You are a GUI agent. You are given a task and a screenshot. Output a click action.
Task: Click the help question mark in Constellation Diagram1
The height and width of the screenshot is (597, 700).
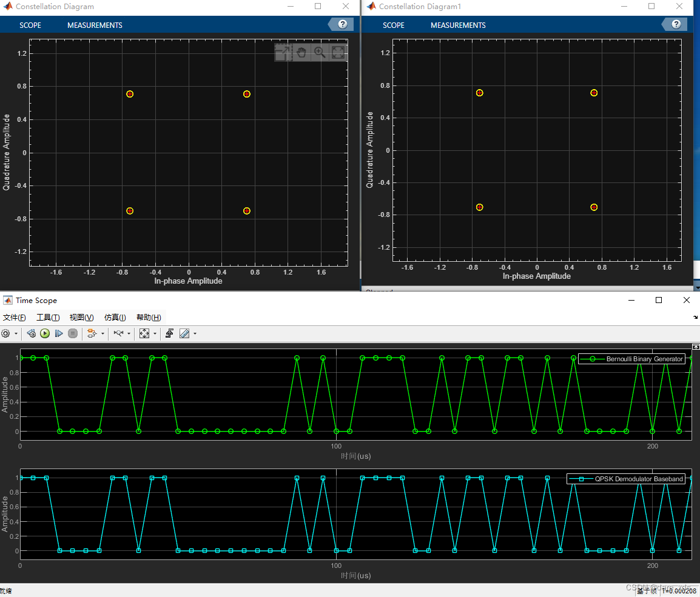pyautogui.click(x=675, y=24)
